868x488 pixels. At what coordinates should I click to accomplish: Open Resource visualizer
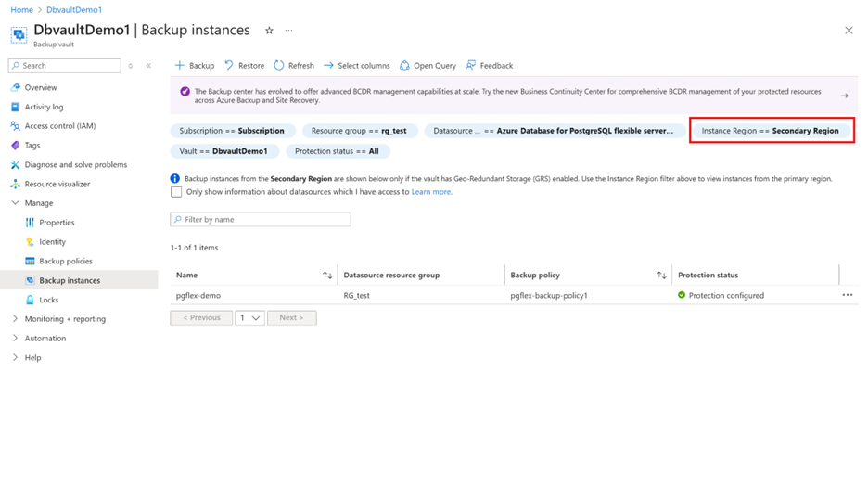[x=57, y=184]
